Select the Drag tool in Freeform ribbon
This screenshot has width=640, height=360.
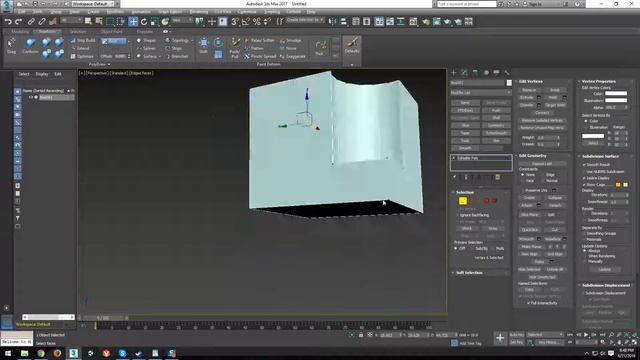coord(11,46)
